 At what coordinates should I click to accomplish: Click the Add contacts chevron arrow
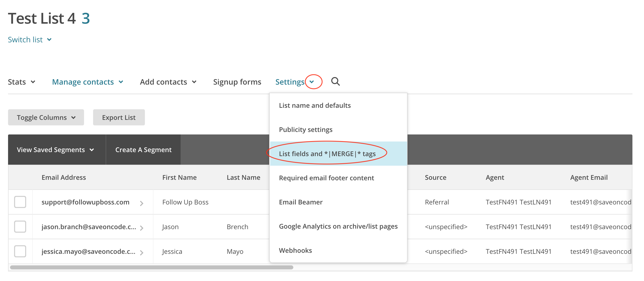pyautogui.click(x=194, y=82)
